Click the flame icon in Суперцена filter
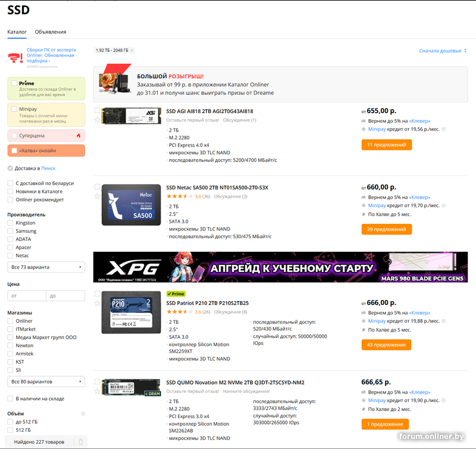 tap(79, 136)
